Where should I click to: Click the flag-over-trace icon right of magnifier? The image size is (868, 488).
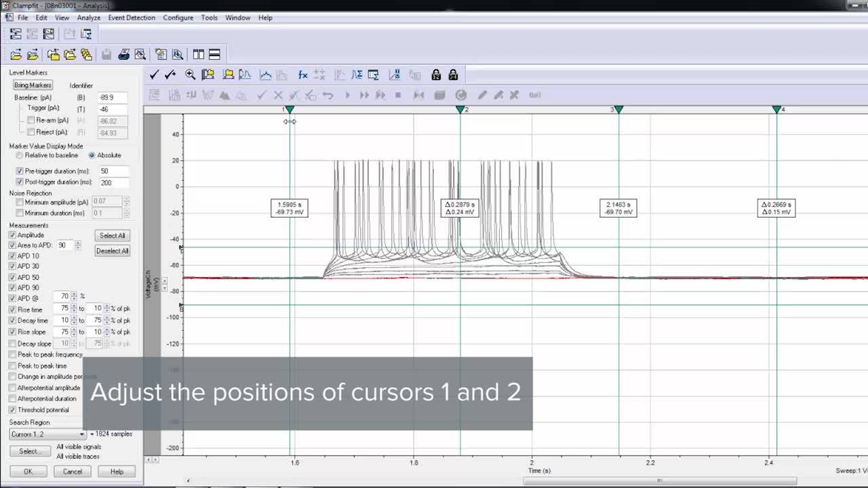point(208,75)
